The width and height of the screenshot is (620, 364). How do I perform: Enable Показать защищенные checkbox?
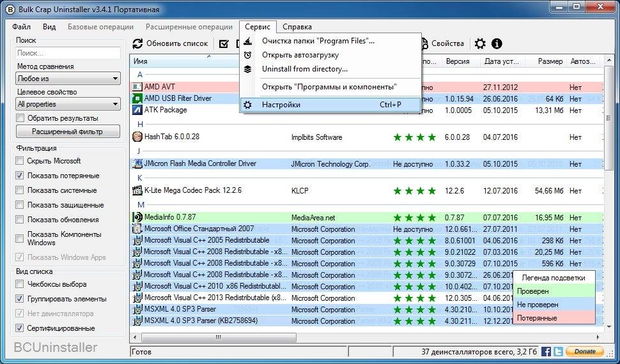point(19,205)
